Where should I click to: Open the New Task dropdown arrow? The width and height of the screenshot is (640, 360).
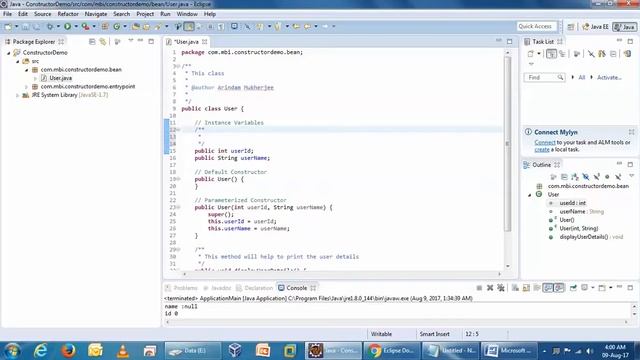539,53
